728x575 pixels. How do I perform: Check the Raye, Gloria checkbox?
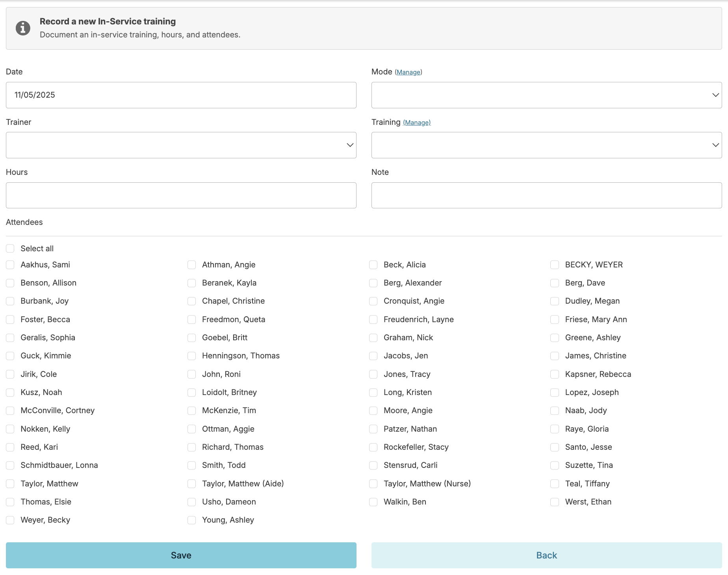555,429
